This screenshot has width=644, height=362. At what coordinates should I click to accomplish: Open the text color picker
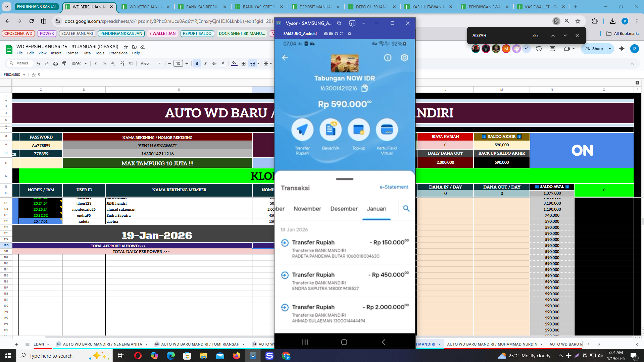click(223, 63)
